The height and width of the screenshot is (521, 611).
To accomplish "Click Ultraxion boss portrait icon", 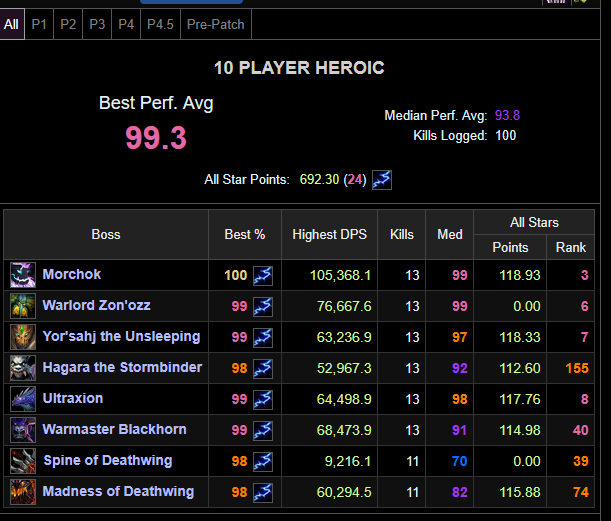I will pos(23,399).
